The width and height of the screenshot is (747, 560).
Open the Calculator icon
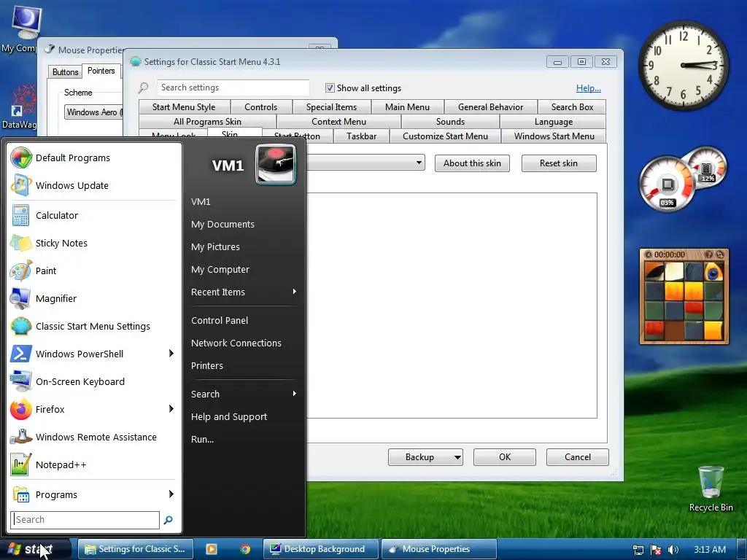pyautogui.click(x=21, y=215)
